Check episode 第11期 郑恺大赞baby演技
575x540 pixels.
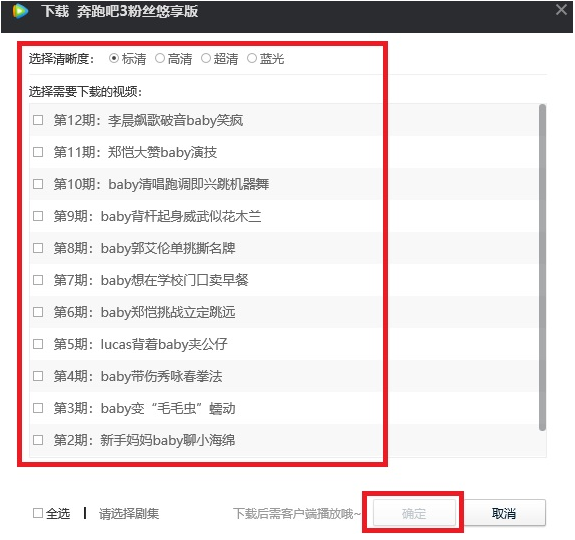coord(38,152)
